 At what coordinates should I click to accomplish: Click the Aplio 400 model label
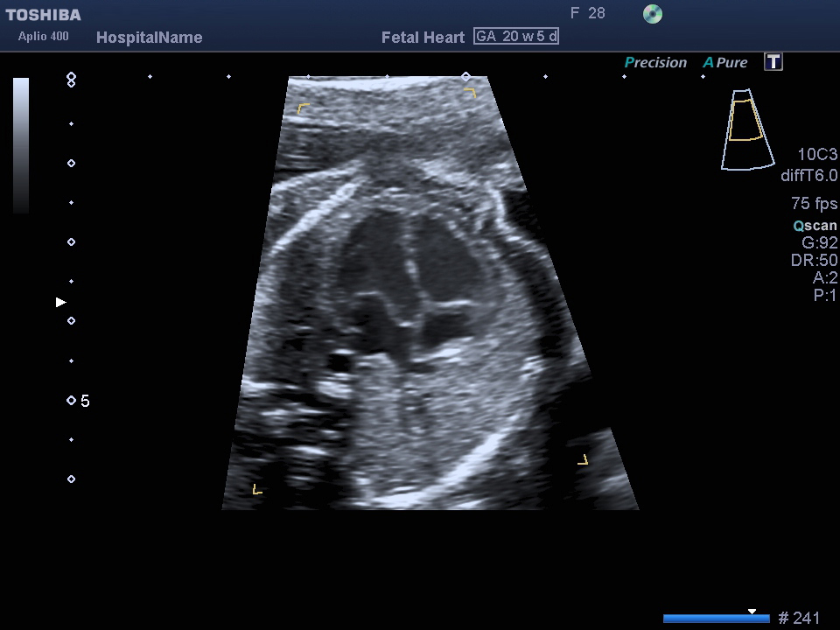[44, 37]
